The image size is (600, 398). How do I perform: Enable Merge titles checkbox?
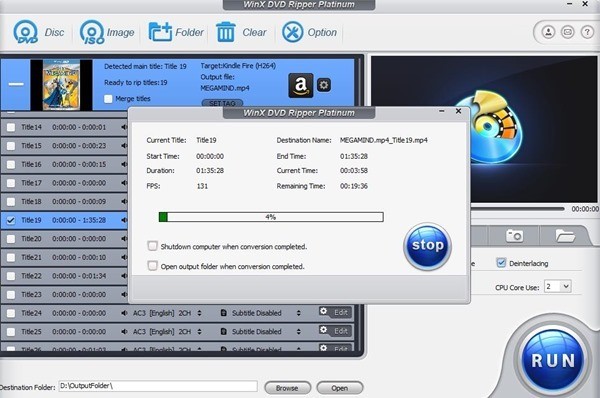(108, 99)
